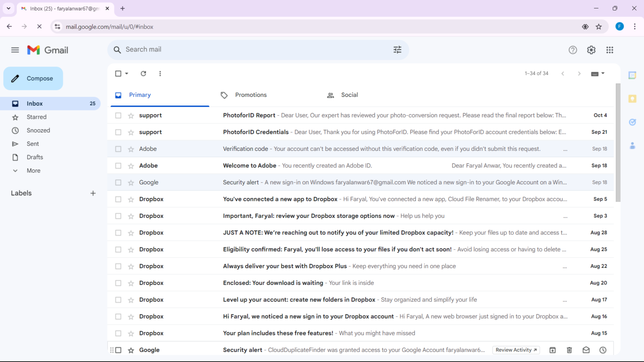Click Review Activity on the security alert
This screenshot has width=644, height=362.
click(x=516, y=349)
